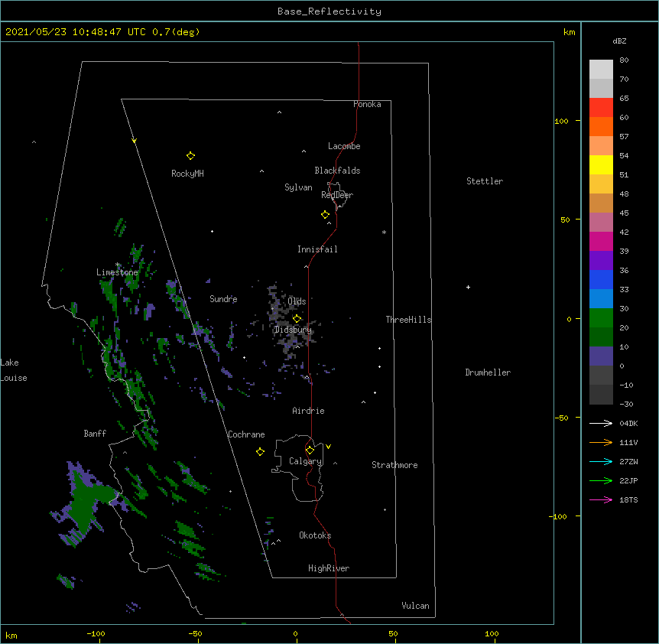Click the blue swatch between 36 and 33 dBZ

click(x=601, y=279)
